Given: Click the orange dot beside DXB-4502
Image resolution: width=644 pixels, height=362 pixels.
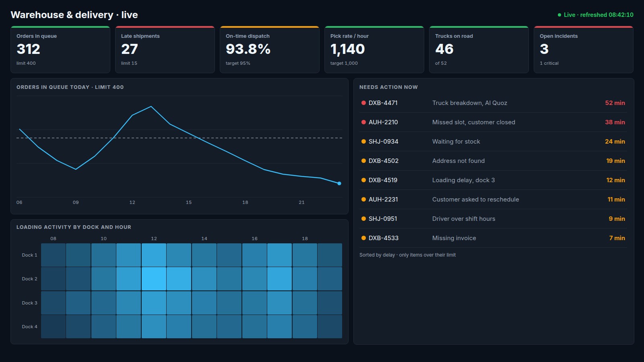Looking at the screenshot, I should [363, 161].
